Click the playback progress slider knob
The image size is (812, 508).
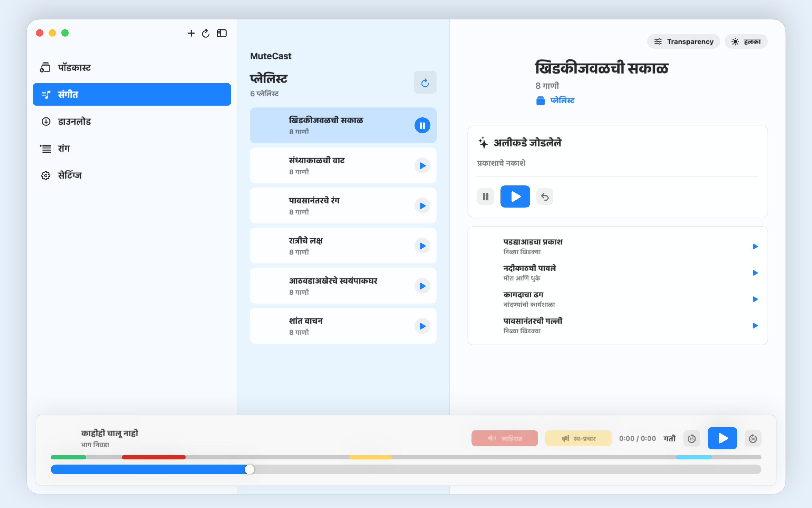249,469
